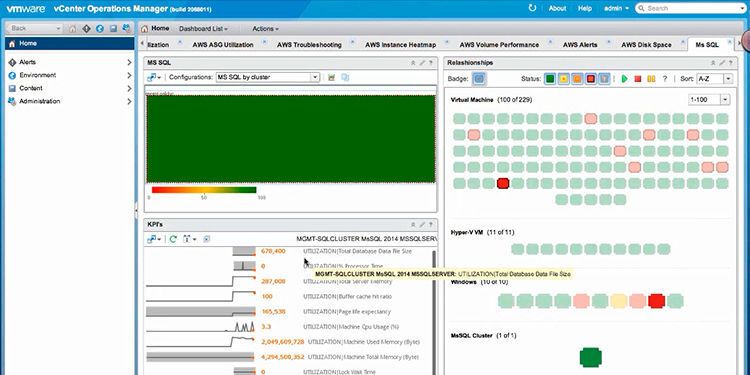Click the Home icon in the navigation toolbar
Image resolution: width=750 pixels, height=375 pixels.
coord(73,29)
